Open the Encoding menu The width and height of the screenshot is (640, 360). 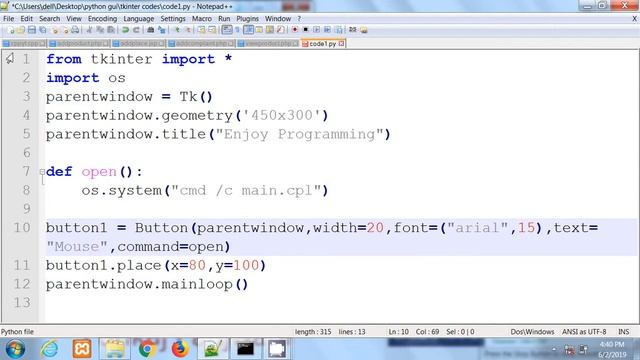pyautogui.click(x=102, y=19)
